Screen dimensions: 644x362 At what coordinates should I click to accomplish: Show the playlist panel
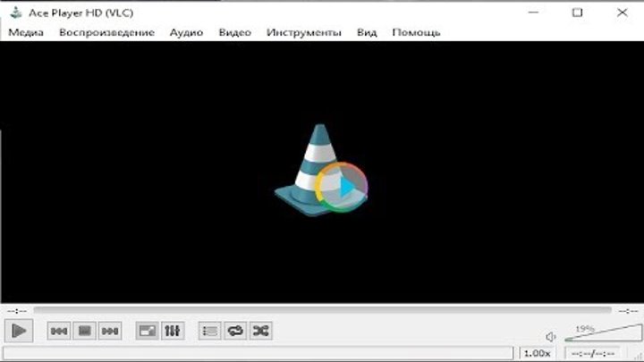(x=209, y=331)
